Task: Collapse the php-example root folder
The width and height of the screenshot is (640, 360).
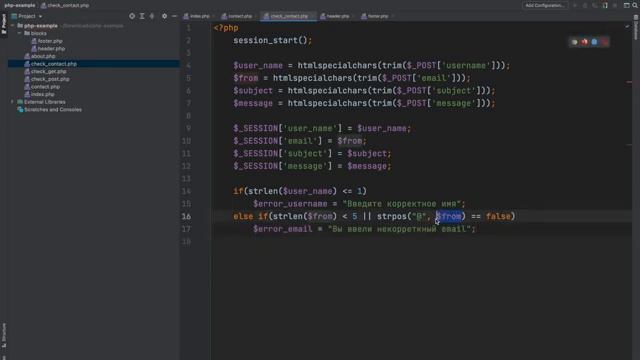Action: coord(13,26)
